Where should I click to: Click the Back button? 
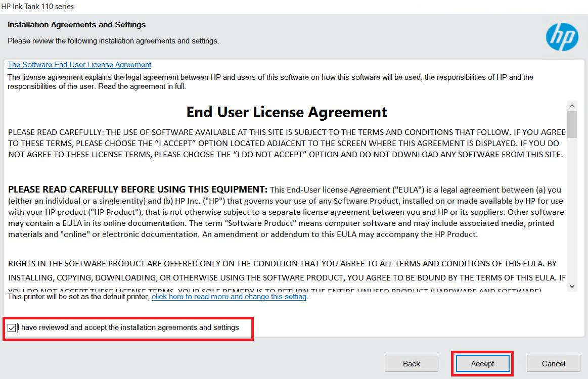coord(412,363)
